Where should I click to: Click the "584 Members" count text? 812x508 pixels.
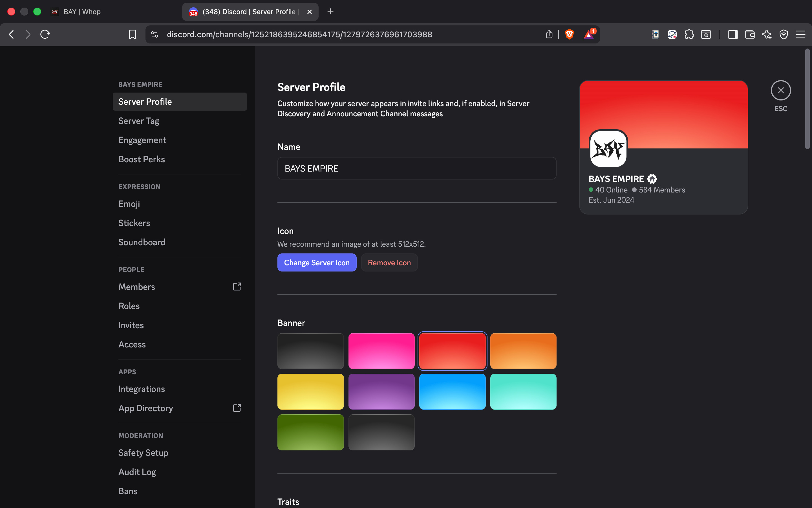(x=662, y=190)
